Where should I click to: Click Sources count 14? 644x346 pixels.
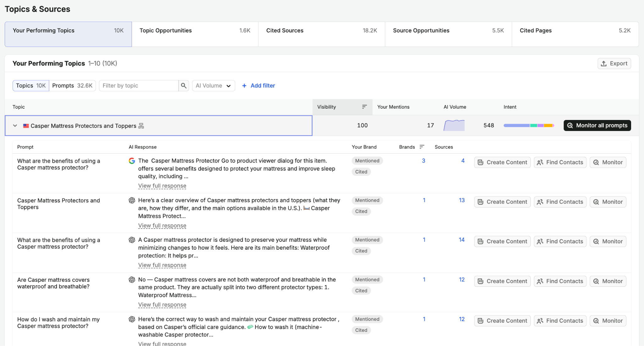462,240
